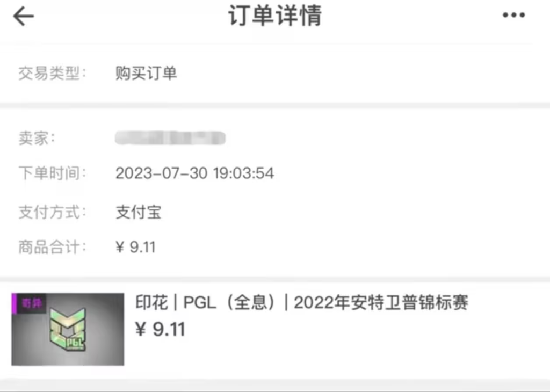
Task: Tap the purple tag on sticker image
Action: [x=29, y=303]
